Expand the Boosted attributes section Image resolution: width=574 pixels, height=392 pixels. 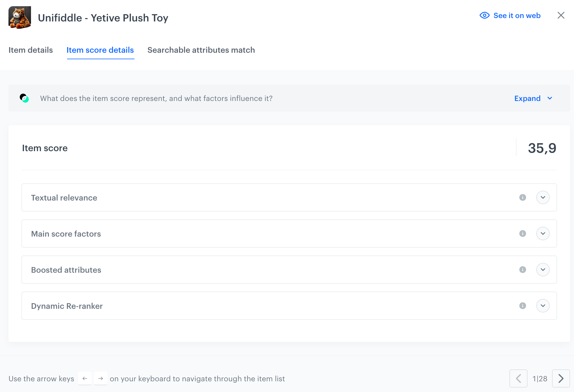click(543, 270)
